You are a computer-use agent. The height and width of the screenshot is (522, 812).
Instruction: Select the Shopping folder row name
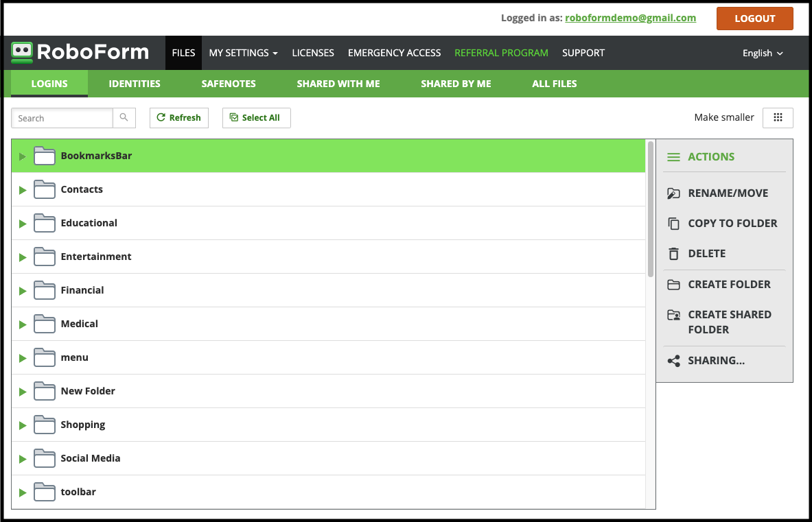pos(83,425)
